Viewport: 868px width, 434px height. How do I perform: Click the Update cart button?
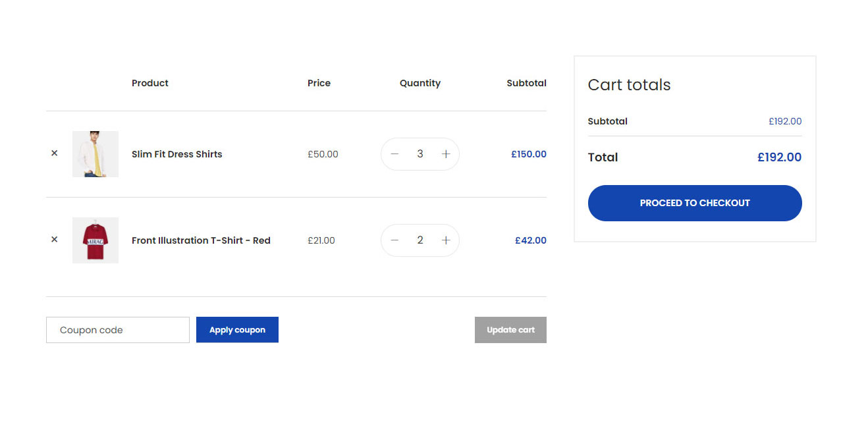point(510,330)
